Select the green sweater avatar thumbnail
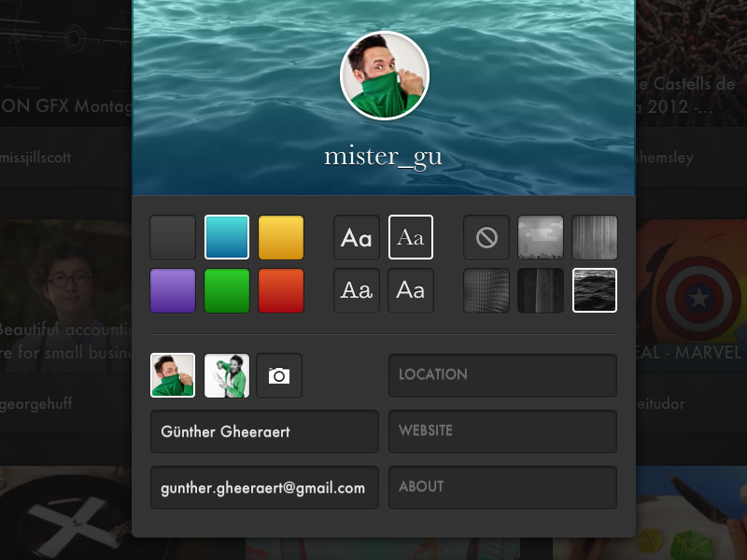Viewport: 747px width, 560px height. [173, 376]
